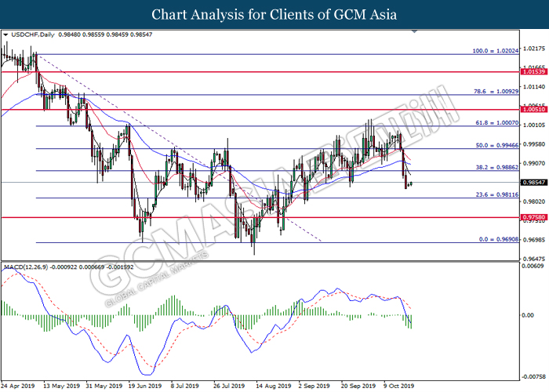This screenshot has height=392, width=549.
Task: Click the Chart Analysis for Clients title banner
Action: click(274, 14)
